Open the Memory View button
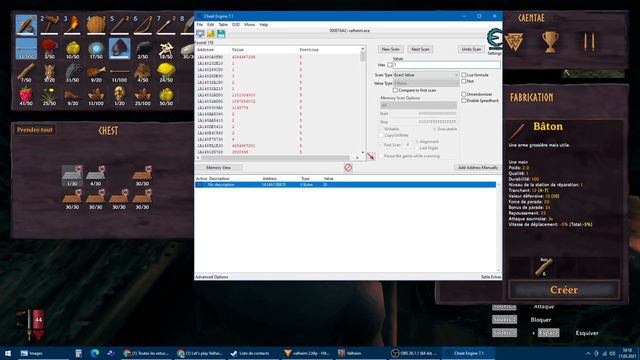640x360 pixels. coord(218,167)
